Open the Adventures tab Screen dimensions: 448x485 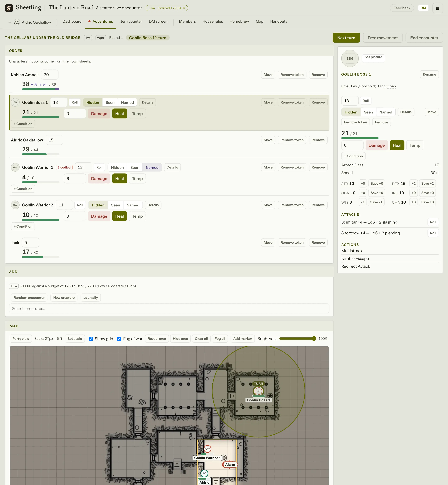pyautogui.click(x=101, y=22)
